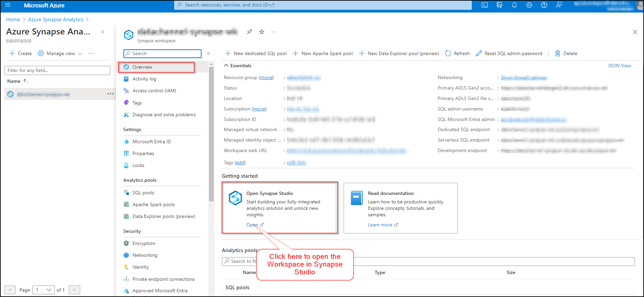Screen dimensions: 644x297
Task: Refresh the workspace overview
Action: click(x=457, y=53)
